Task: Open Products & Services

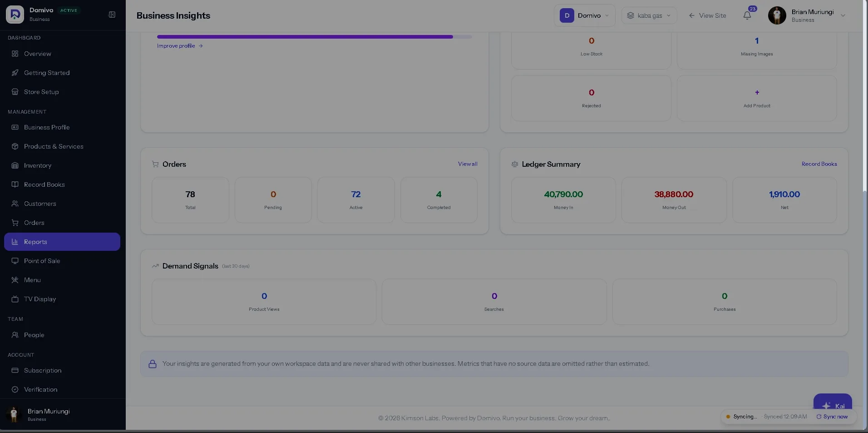Action: (x=62, y=146)
